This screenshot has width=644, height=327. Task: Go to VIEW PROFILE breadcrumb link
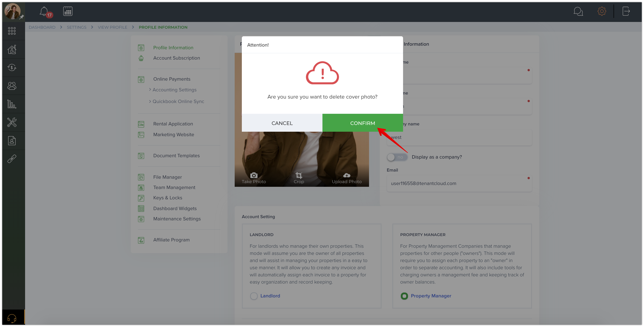pyautogui.click(x=112, y=27)
